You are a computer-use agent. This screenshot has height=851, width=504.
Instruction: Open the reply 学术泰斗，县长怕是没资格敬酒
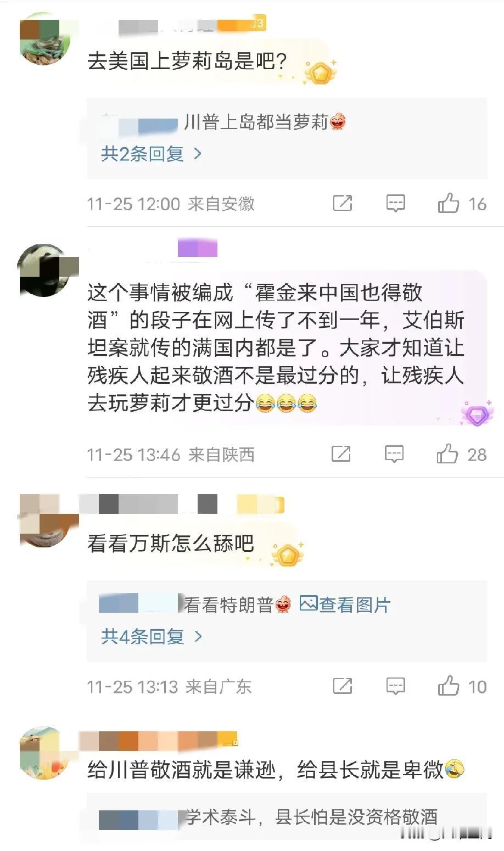tap(311, 817)
